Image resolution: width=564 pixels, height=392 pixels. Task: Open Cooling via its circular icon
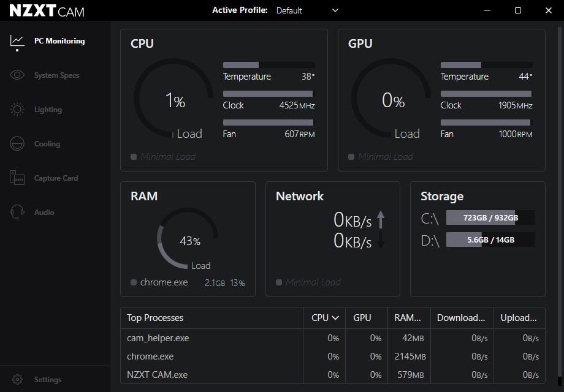point(17,144)
